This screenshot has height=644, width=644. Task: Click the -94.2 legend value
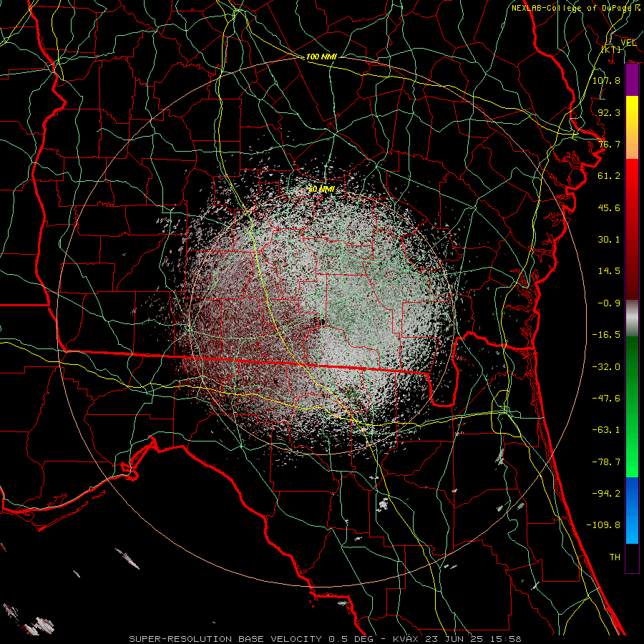[606, 494]
